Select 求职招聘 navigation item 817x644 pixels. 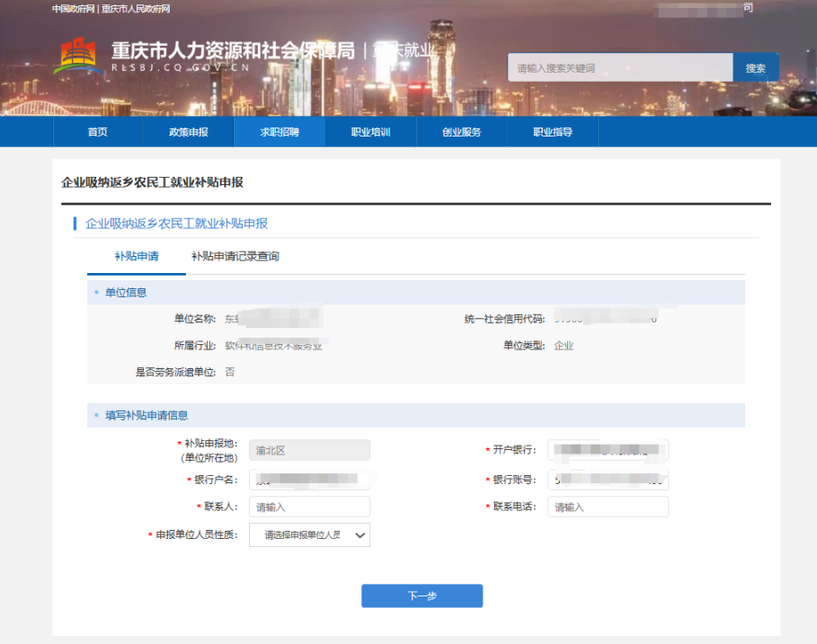point(280,132)
